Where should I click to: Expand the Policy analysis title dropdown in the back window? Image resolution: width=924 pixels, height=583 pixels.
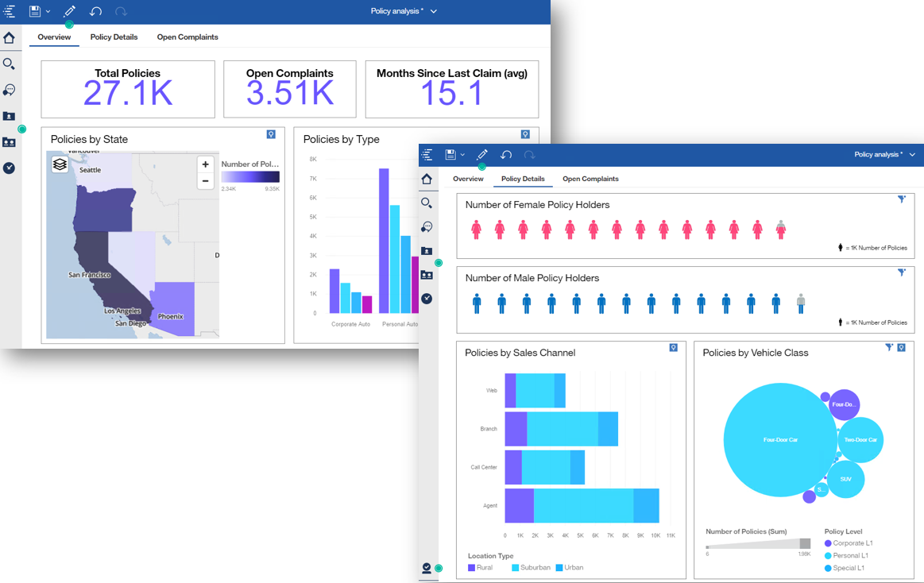(x=434, y=11)
